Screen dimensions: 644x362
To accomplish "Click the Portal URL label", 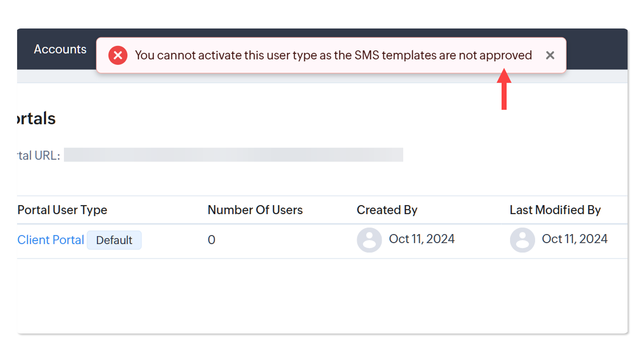I will click(x=39, y=156).
